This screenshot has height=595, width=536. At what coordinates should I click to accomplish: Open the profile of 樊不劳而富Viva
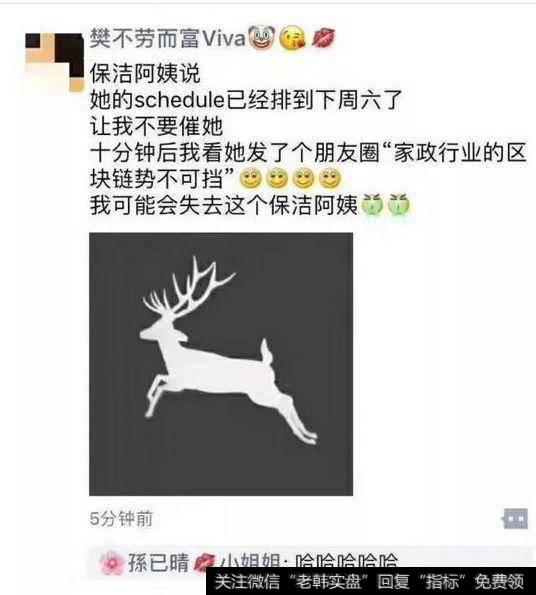168,39
